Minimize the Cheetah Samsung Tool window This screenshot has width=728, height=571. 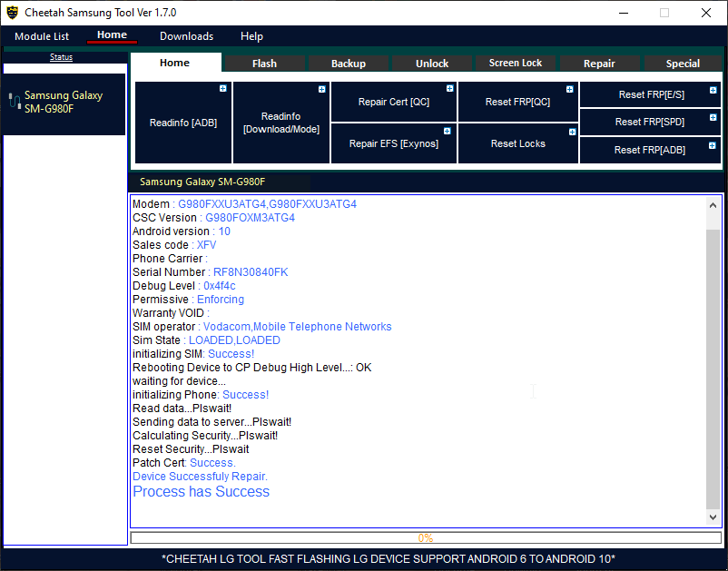624,13
